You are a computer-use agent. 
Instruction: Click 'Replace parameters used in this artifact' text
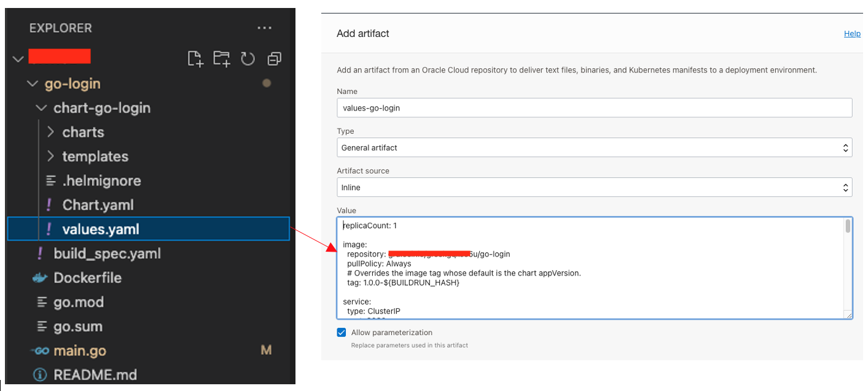tap(410, 346)
